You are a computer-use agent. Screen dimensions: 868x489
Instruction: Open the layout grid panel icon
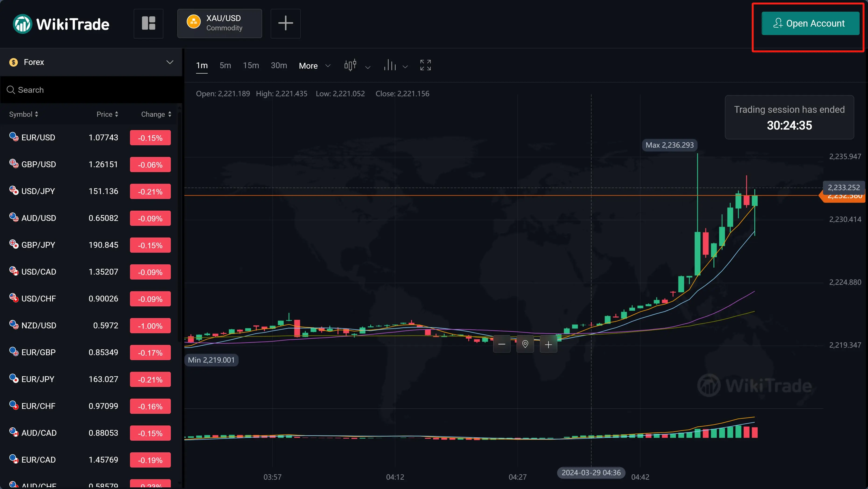149,23
